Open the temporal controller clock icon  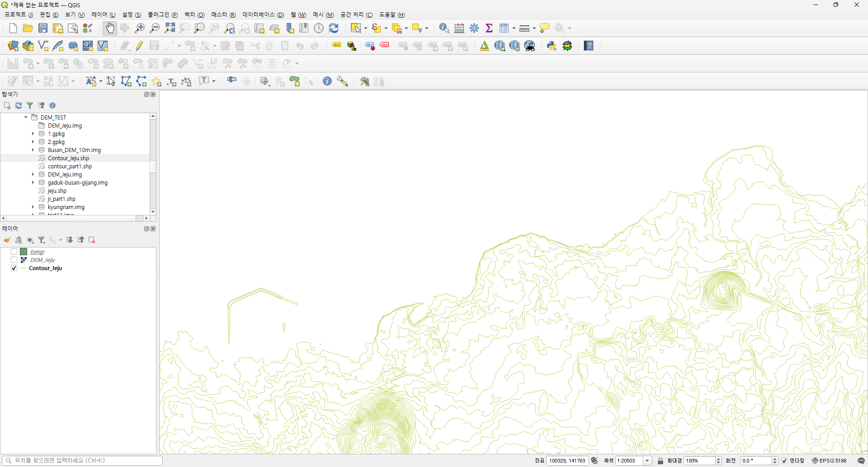point(319,28)
